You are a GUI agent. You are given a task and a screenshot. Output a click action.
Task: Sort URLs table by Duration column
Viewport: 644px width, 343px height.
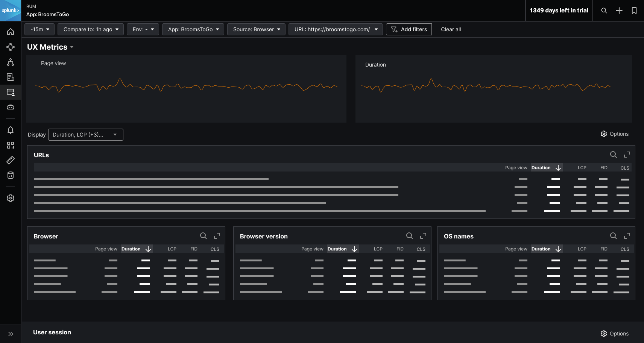(x=546, y=168)
